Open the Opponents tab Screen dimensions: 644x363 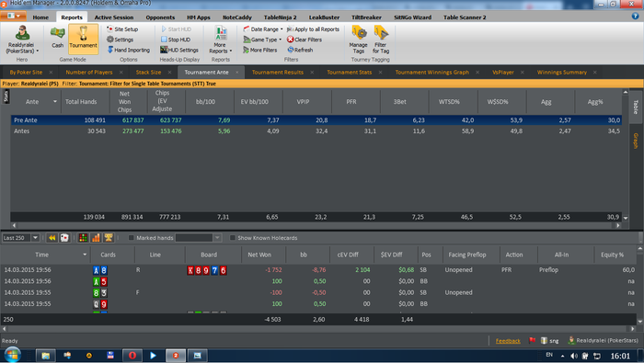(160, 17)
